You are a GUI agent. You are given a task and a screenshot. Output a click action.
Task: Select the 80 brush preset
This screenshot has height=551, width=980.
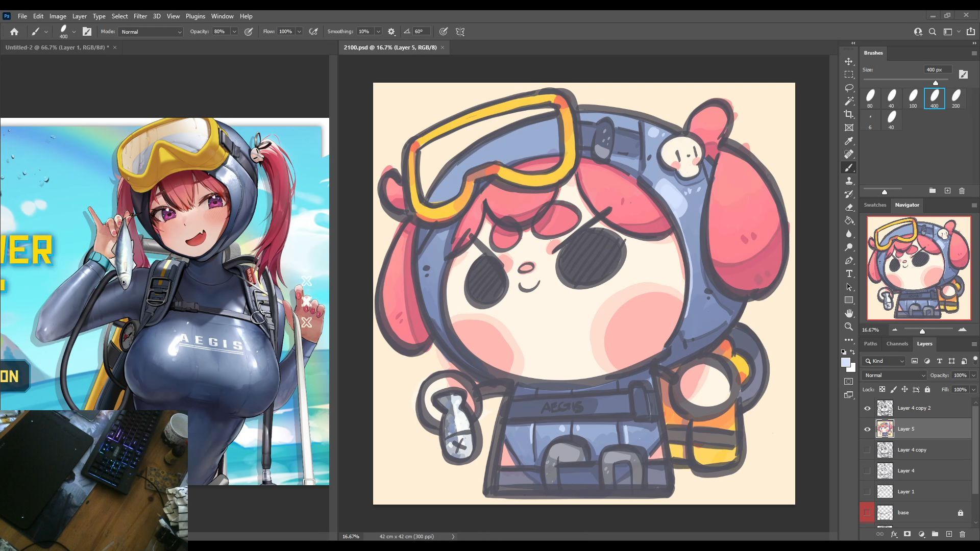click(870, 98)
